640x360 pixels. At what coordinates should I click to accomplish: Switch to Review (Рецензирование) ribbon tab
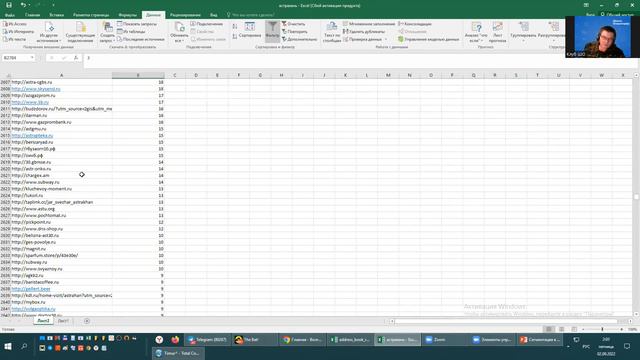pos(185,15)
